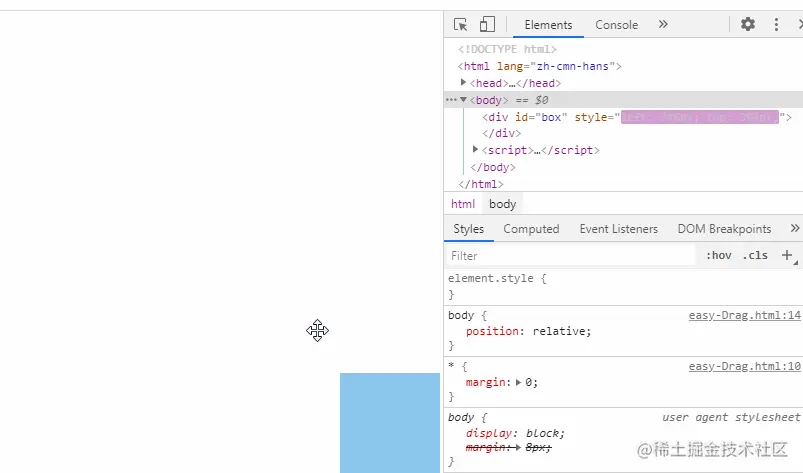Expand the margin shorthand in * rule

[x=518, y=382]
